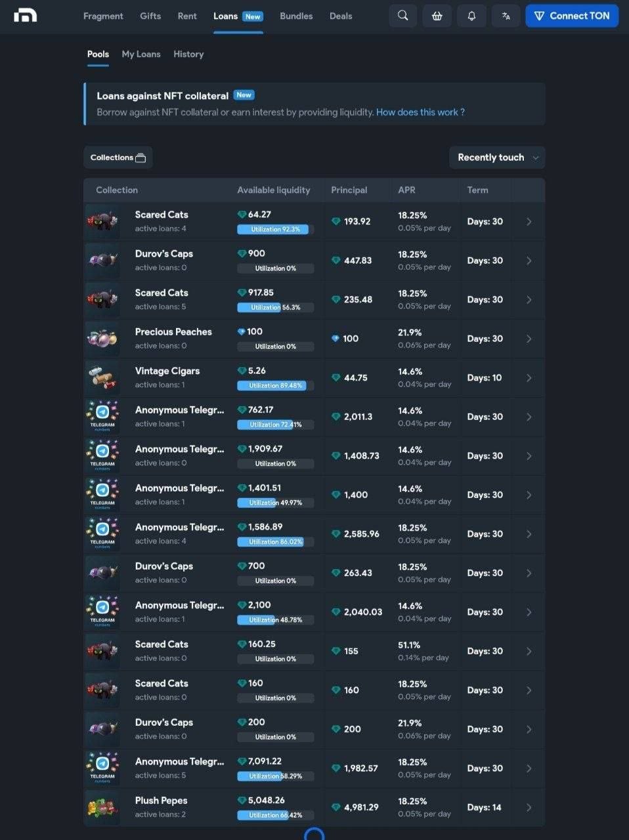Open the shopping basket icon

tap(437, 16)
